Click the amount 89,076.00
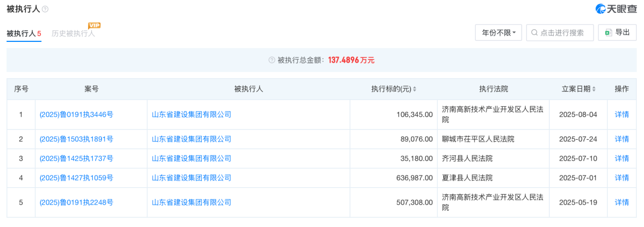This screenshot has width=644, height=227. [416, 139]
